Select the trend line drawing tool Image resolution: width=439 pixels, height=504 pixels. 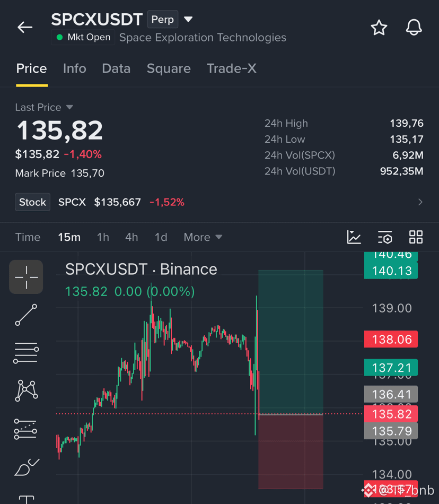(x=26, y=315)
